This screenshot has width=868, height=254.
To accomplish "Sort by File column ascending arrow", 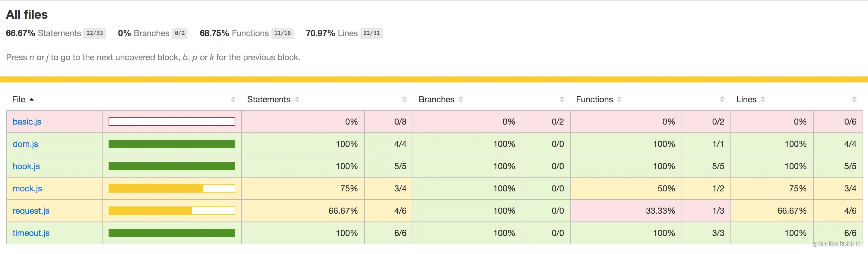I will pos(32,100).
